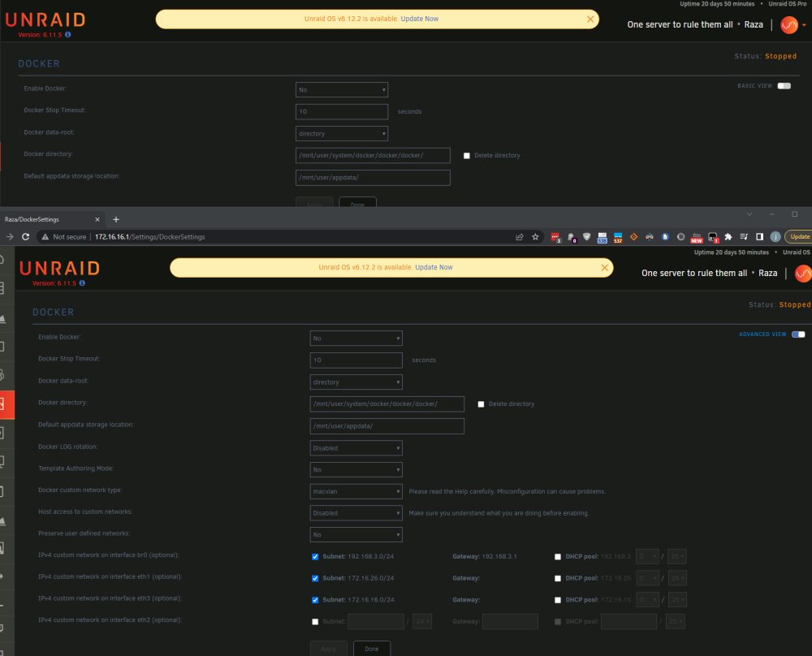Uncheck the eth1 Subnet 172.16.26.0/24 checkbox
Screen dimensions: 812x656
[315, 579]
